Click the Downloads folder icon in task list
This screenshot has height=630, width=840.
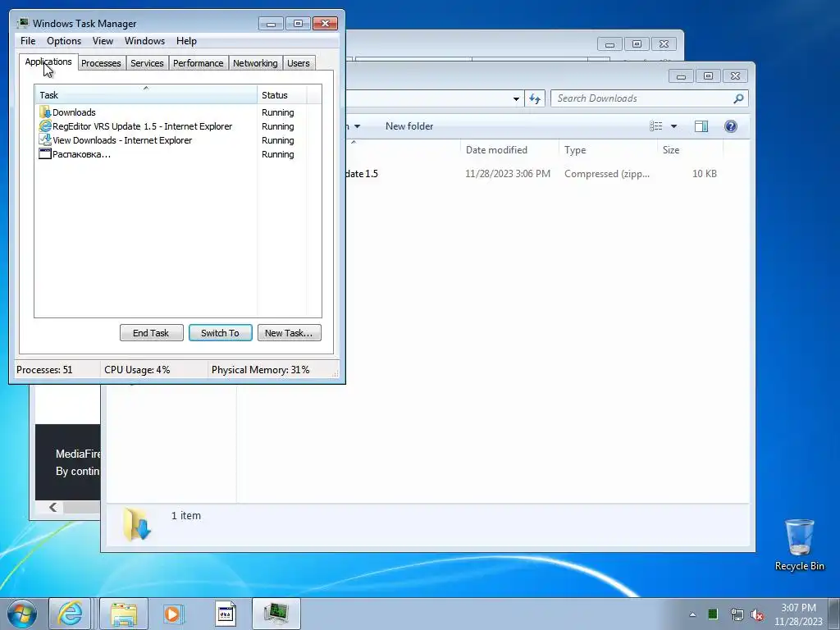(45, 112)
